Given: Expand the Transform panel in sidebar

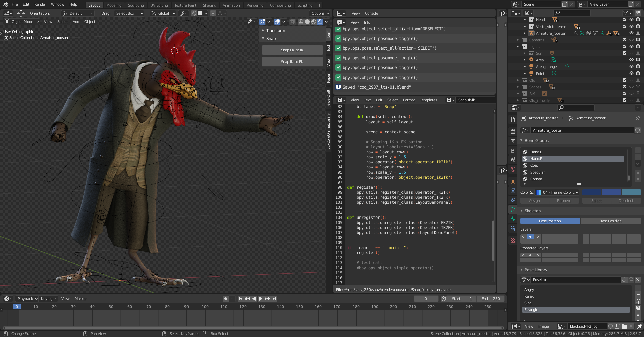Looking at the screenshot, I should 263,30.
